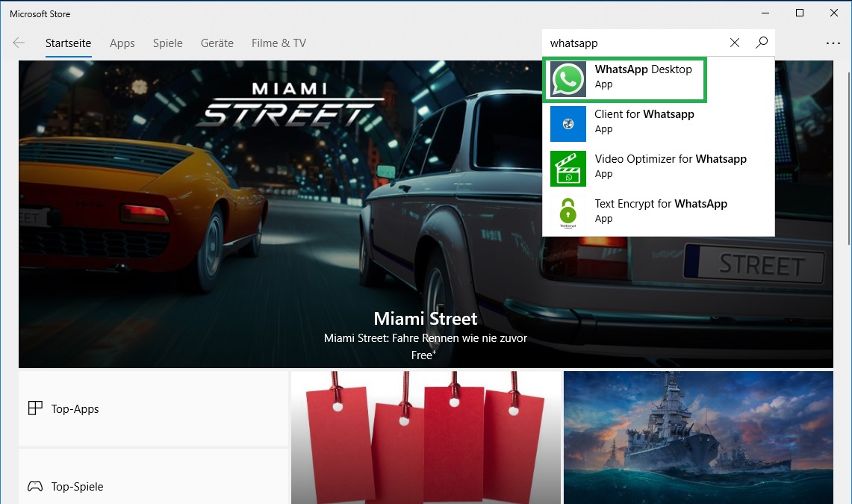
Task: Go to the Spiele tab
Action: coord(168,43)
